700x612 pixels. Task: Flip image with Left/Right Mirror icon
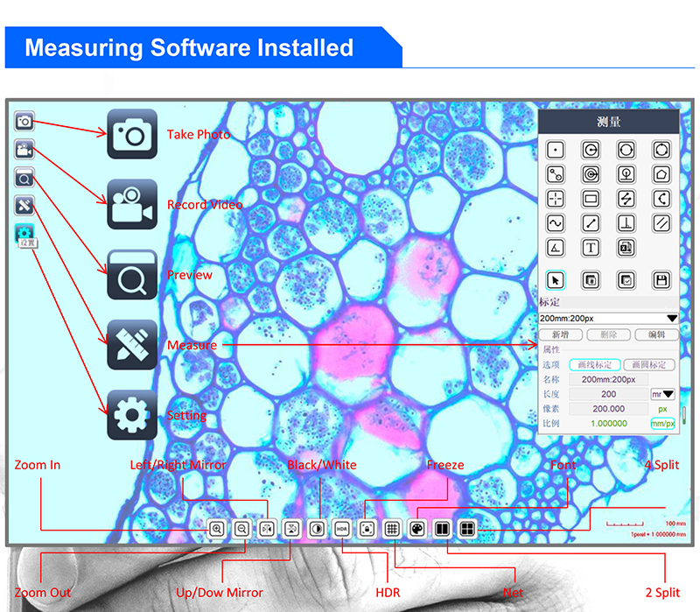(x=267, y=529)
